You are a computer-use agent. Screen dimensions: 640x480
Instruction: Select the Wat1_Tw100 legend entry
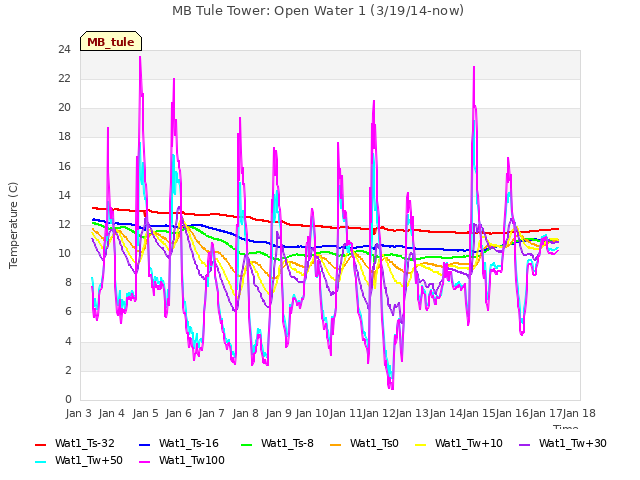coord(182,461)
